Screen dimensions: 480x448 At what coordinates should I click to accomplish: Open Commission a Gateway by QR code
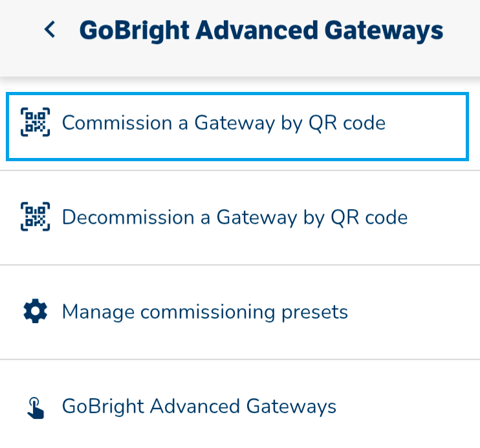coord(237,126)
